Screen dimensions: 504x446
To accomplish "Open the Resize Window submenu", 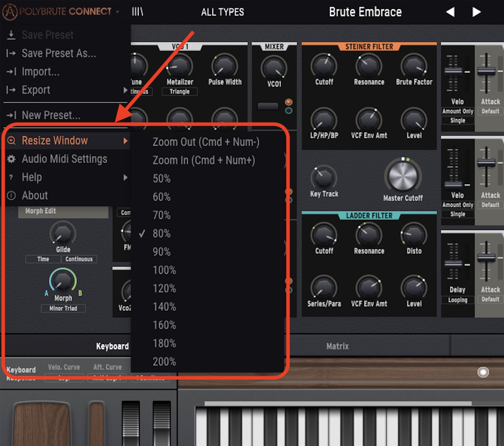I will [66, 140].
